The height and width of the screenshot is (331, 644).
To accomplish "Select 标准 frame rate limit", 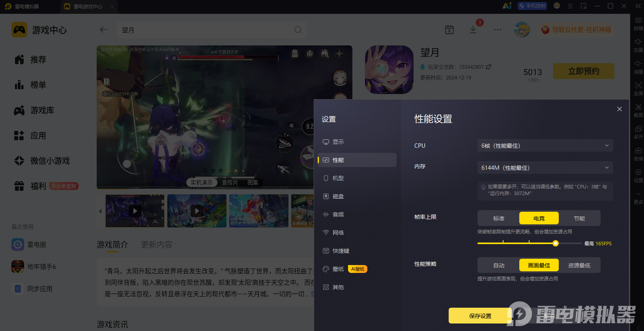I will 499,218.
